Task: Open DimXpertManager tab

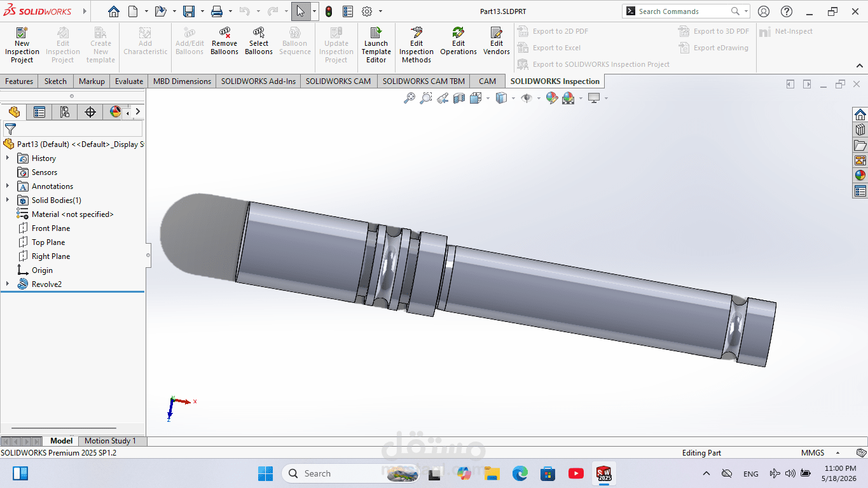Action: (x=90, y=112)
